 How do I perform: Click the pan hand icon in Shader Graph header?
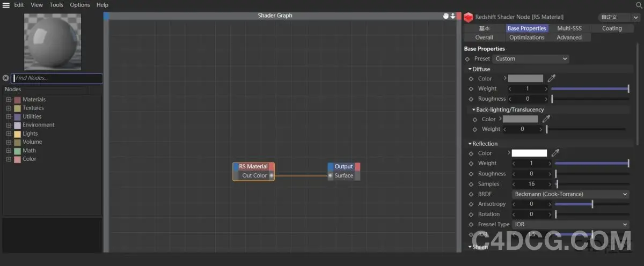[x=445, y=16]
